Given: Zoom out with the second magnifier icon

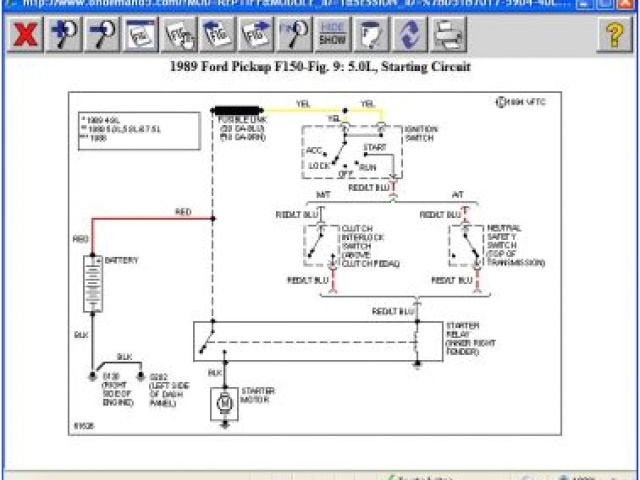Looking at the screenshot, I should [x=102, y=36].
